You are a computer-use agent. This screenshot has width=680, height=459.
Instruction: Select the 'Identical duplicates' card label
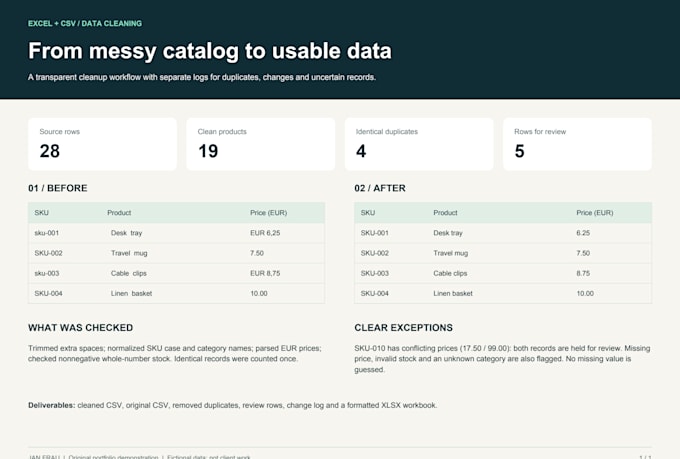click(387, 131)
